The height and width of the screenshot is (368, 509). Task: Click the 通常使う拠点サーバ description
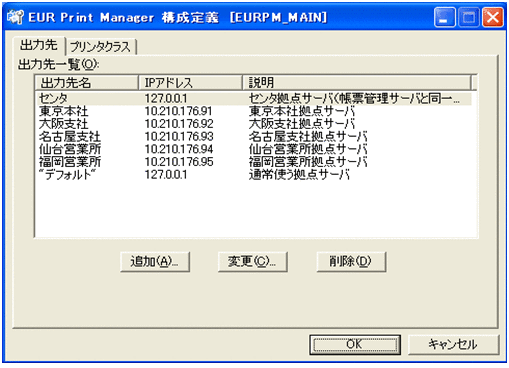point(299,174)
